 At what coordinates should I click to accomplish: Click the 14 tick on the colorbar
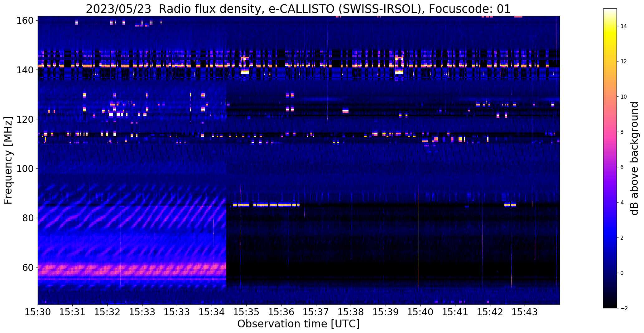pos(623,26)
